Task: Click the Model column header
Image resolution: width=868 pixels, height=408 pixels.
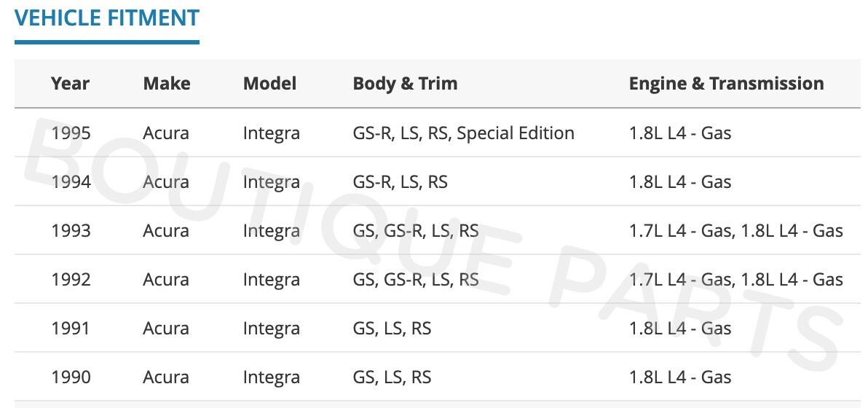Action: coord(269,83)
